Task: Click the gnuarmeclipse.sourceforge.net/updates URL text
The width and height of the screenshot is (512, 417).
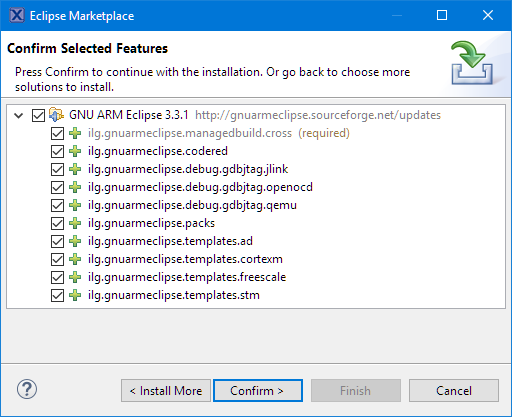Action: pyautogui.click(x=318, y=115)
